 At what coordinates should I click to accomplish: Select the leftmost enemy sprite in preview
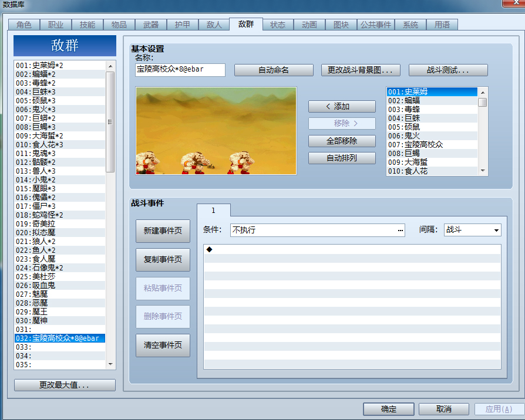coord(146,162)
